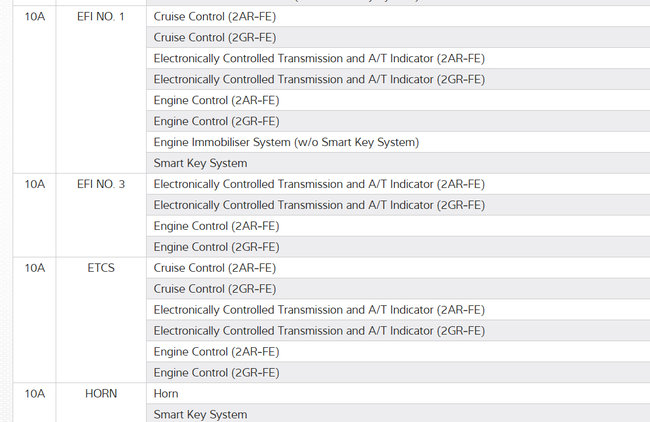Click Engine Control (2GR-FE) in the ETCS section

tap(216, 373)
